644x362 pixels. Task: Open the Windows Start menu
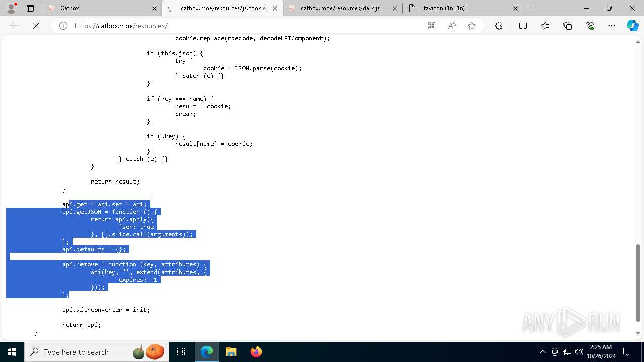pos(12,352)
